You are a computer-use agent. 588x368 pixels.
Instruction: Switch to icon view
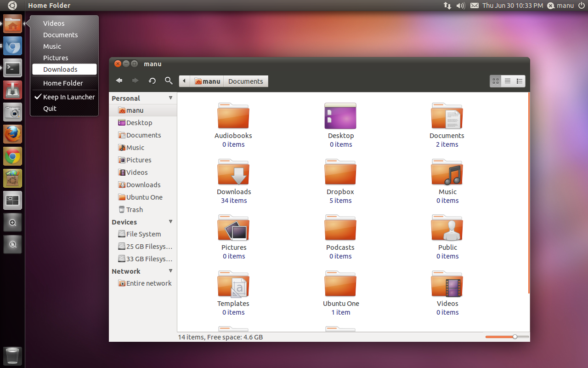pos(496,80)
